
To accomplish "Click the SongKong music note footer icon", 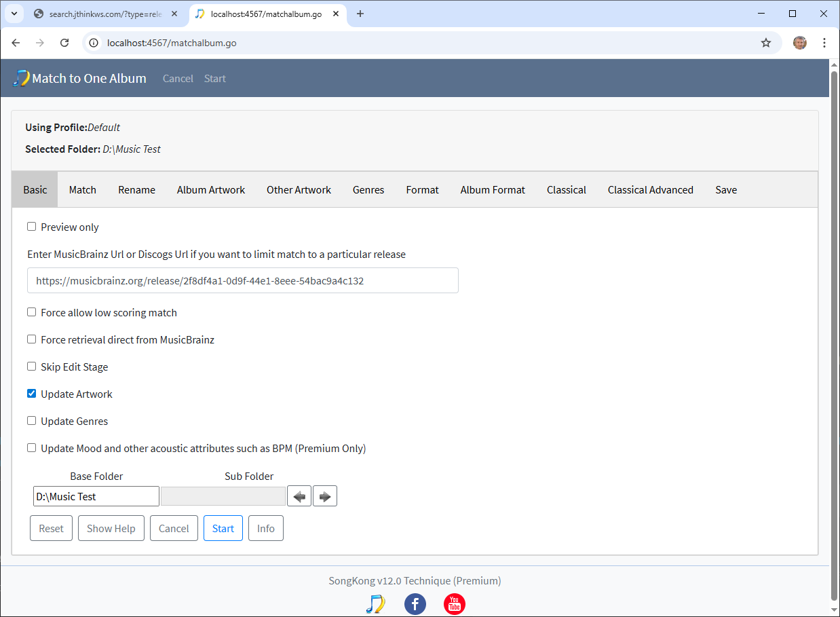I will [375, 603].
